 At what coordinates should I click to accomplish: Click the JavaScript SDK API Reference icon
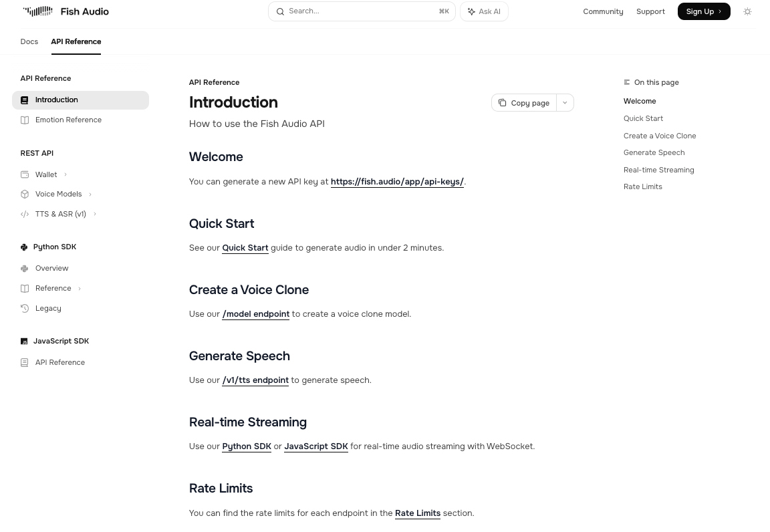[x=25, y=363]
